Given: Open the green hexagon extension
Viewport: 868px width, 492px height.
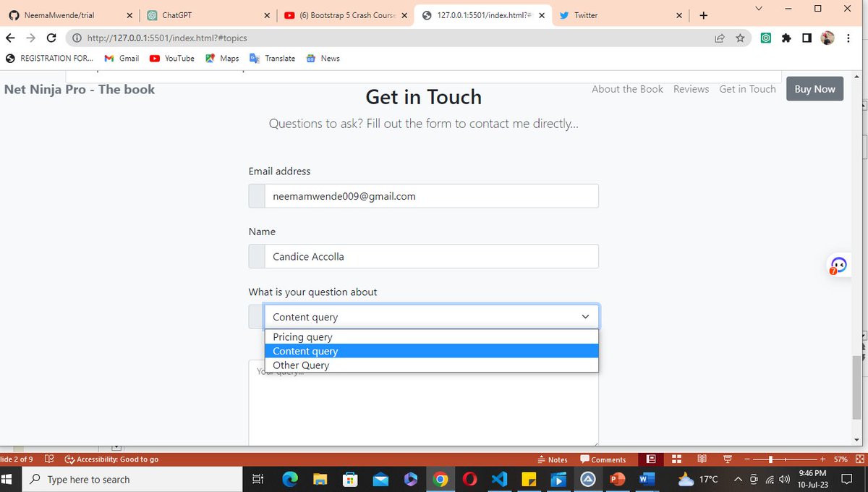Looking at the screenshot, I should [765, 38].
